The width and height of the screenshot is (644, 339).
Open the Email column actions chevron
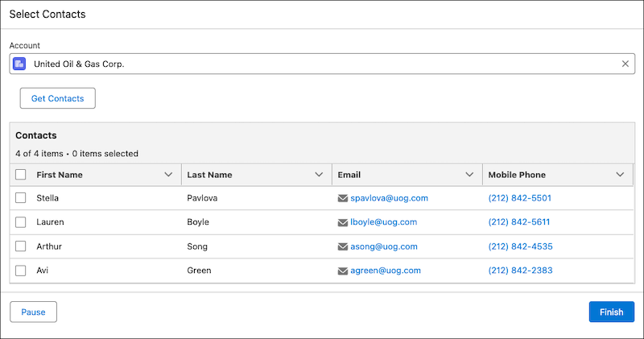[x=469, y=175]
